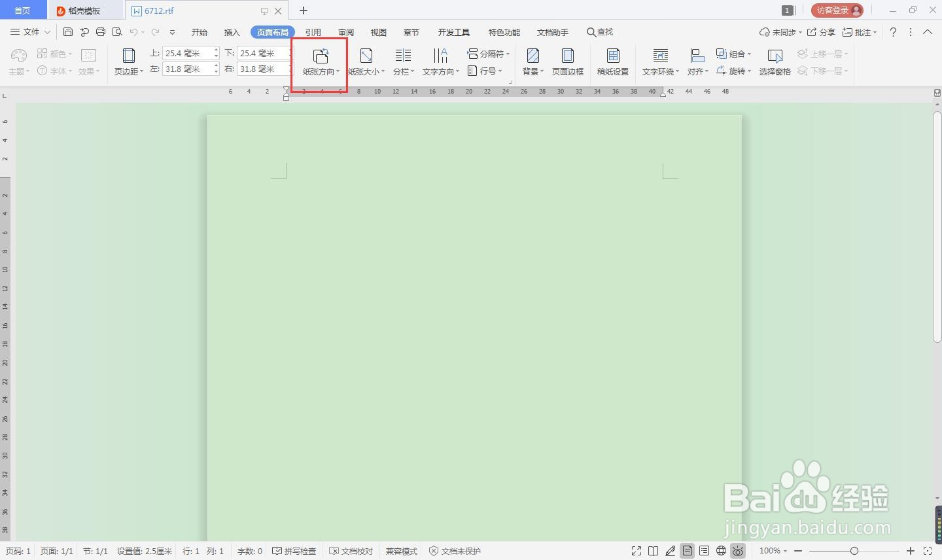Switch to web layout view in status bar

point(721,551)
